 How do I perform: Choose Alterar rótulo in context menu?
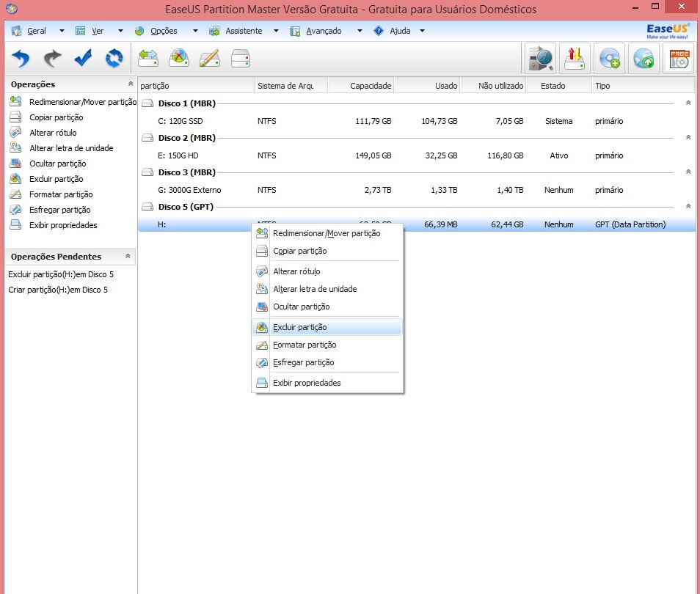(x=327, y=271)
